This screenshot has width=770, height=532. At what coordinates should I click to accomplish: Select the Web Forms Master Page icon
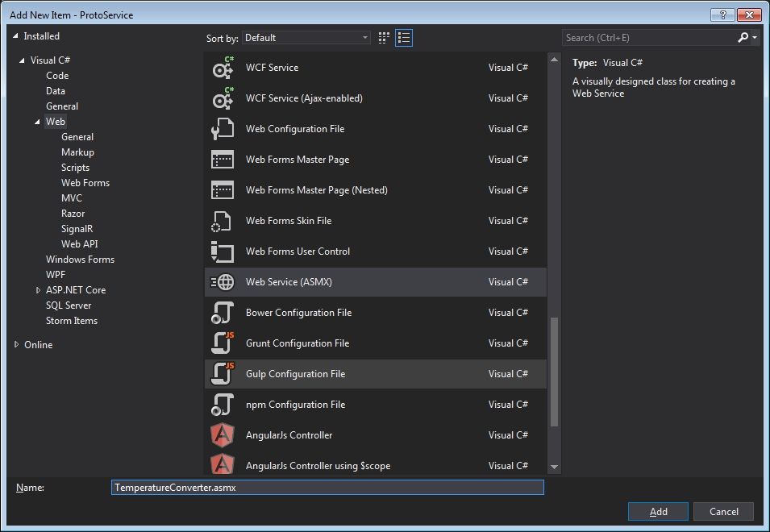223,160
